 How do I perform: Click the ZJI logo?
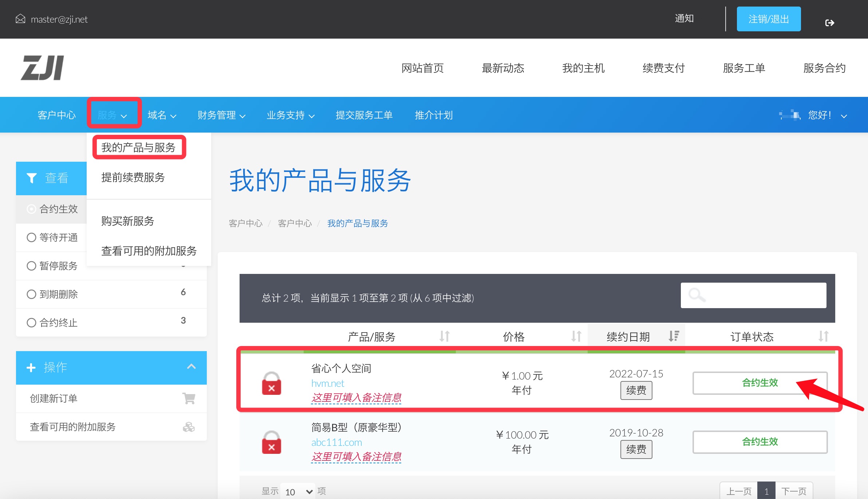[x=42, y=68]
